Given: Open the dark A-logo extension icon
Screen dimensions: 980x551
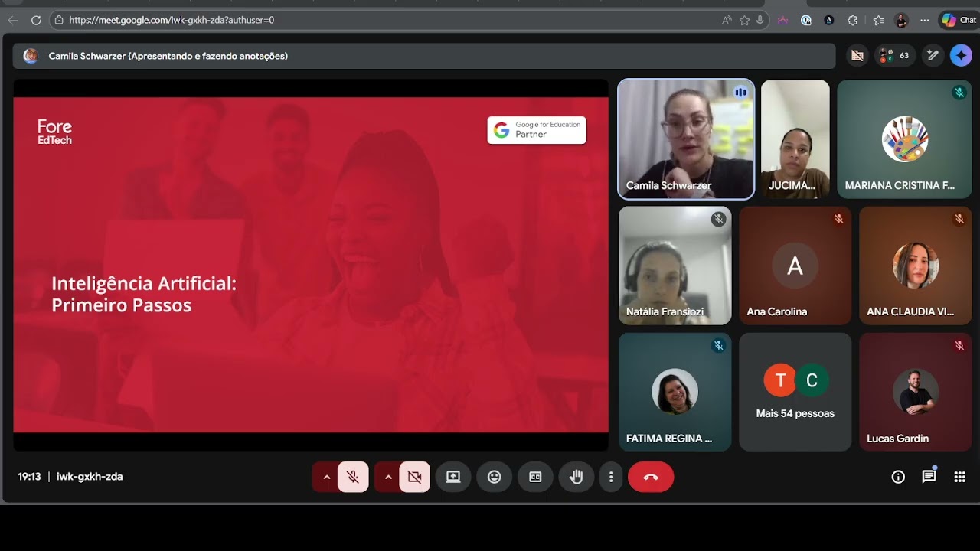Looking at the screenshot, I should pyautogui.click(x=829, y=20).
